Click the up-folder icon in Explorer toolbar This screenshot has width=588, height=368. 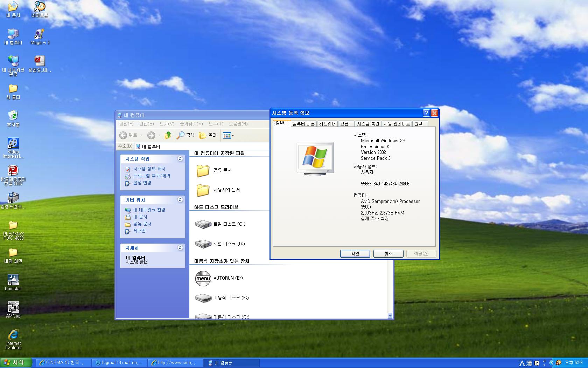click(x=168, y=135)
